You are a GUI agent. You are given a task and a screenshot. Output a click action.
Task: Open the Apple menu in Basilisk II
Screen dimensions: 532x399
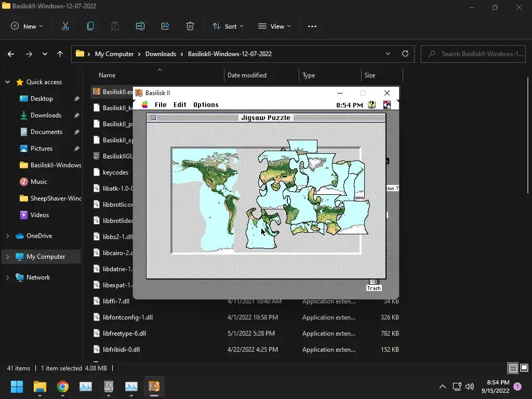[x=144, y=104]
